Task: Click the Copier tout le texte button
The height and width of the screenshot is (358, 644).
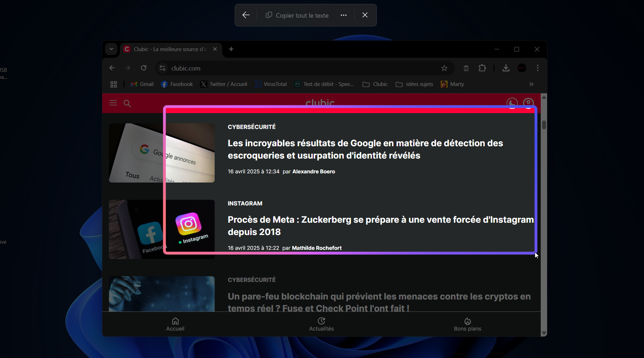Action: click(x=296, y=15)
